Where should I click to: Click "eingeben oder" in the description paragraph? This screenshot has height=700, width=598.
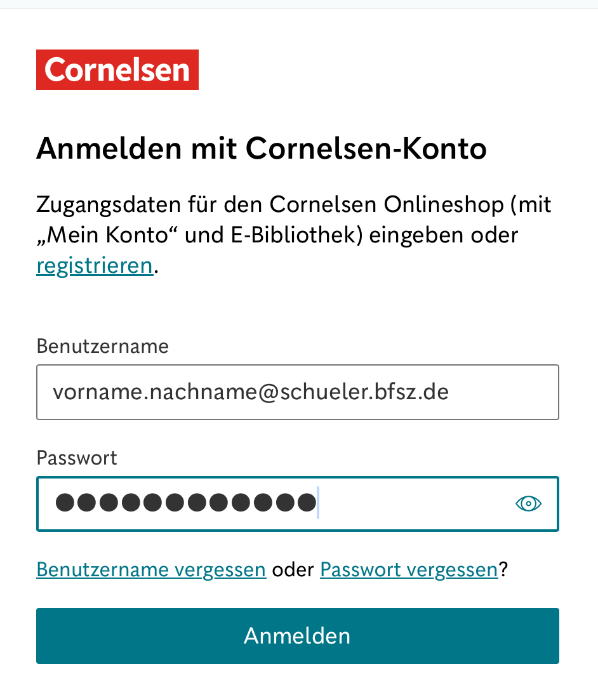[x=444, y=235]
